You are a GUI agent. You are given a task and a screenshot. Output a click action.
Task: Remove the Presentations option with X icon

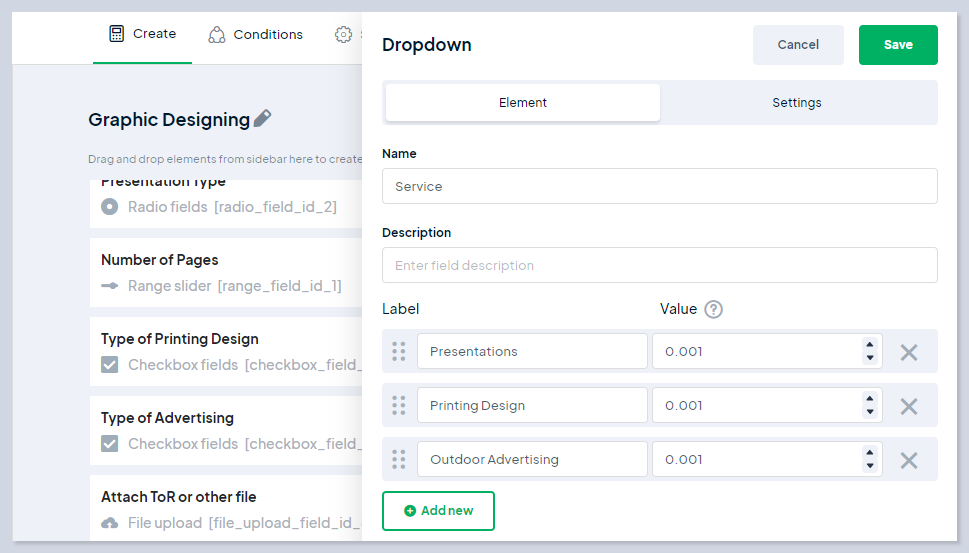click(x=908, y=352)
